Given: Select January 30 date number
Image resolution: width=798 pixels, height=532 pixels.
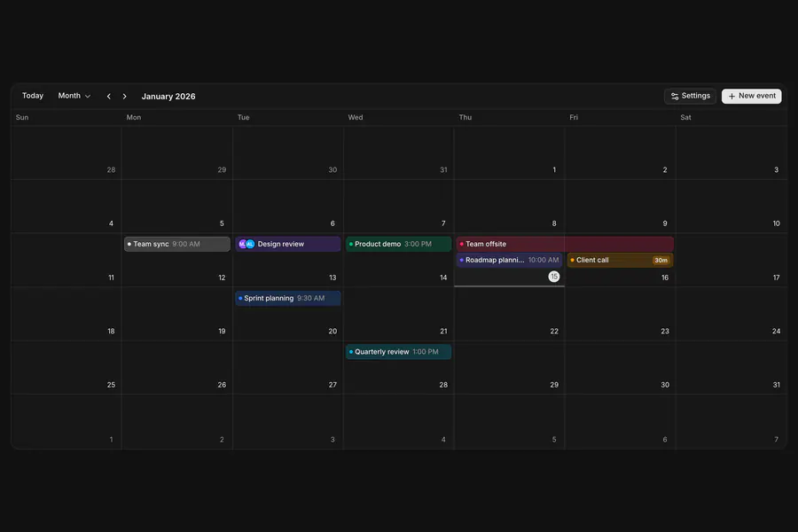Looking at the screenshot, I should pyautogui.click(x=665, y=385).
